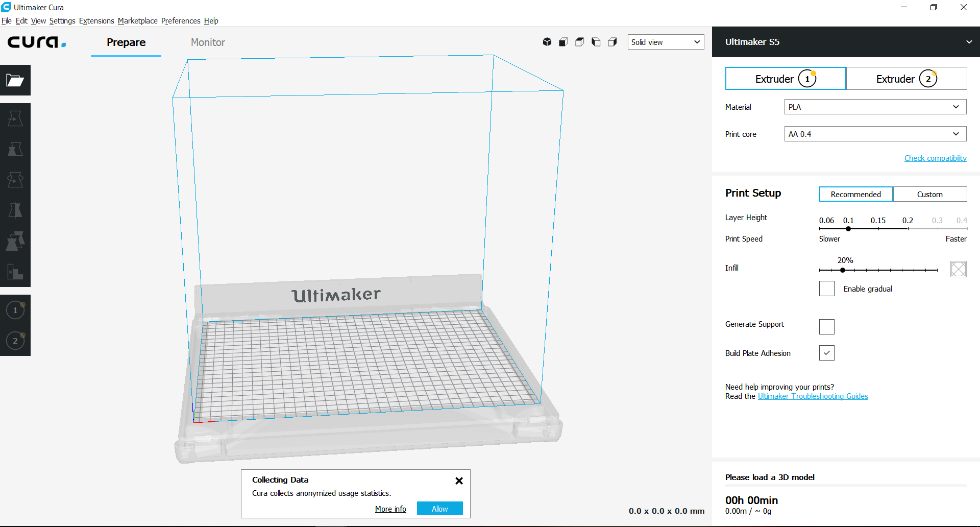Viewport: 980px width, 527px height.
Task: Open the Solid view dropdown
Action: click(666, 42)
